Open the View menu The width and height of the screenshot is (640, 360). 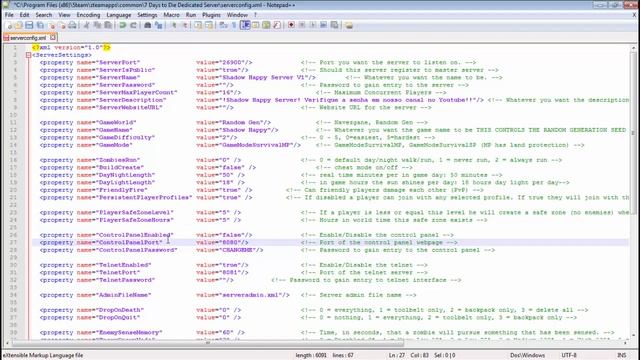click(x=64, y=15)
